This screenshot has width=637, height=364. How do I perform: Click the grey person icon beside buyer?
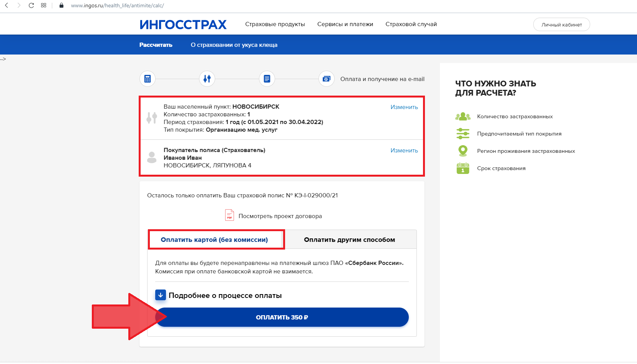(x=152, y=157)
